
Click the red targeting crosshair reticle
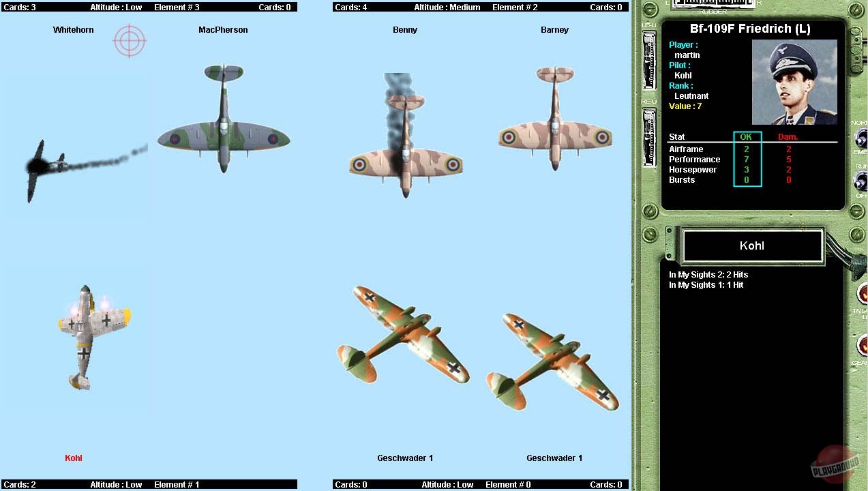[x=130, y=41]
